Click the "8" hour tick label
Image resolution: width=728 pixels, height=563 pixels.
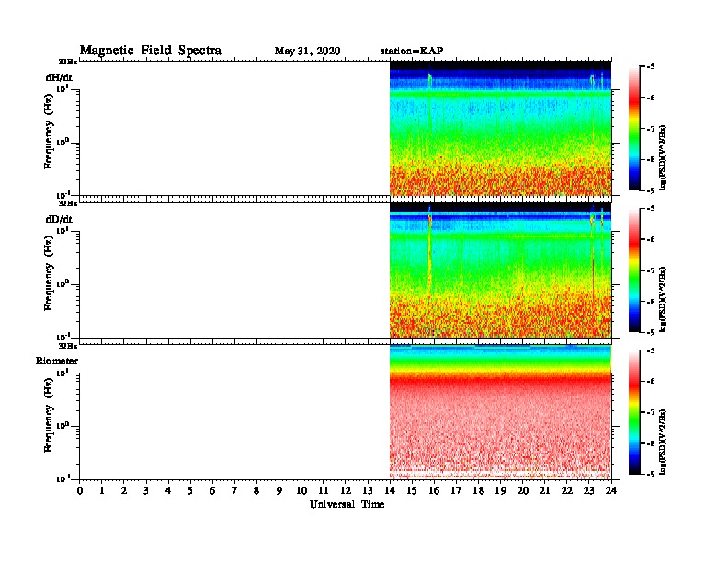[256, 490]
